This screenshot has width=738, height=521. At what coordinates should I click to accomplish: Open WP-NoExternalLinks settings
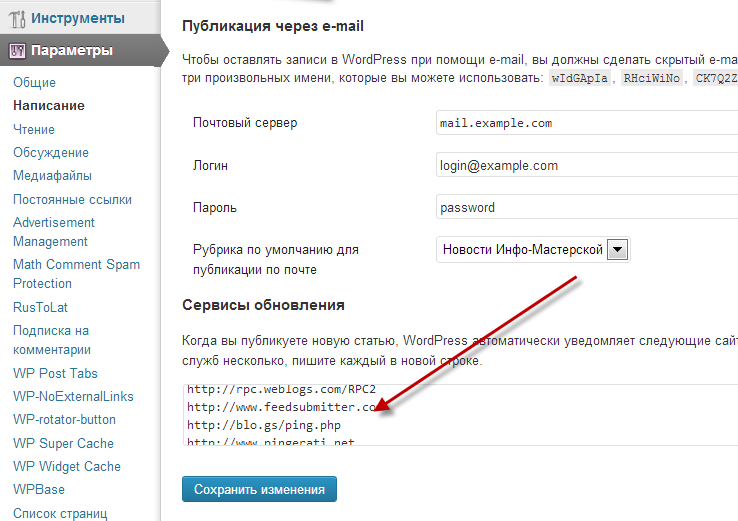pos(73,396)
